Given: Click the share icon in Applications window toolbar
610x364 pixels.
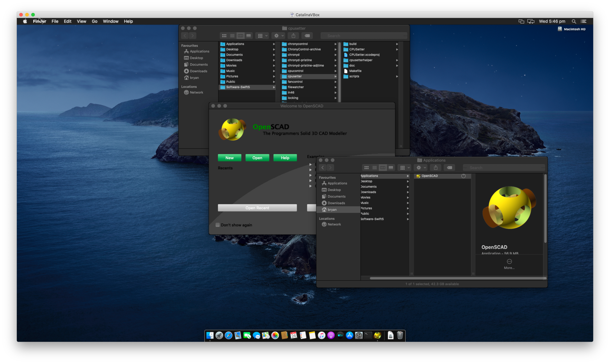Looking at the screenshot, I should coord(436,167).
